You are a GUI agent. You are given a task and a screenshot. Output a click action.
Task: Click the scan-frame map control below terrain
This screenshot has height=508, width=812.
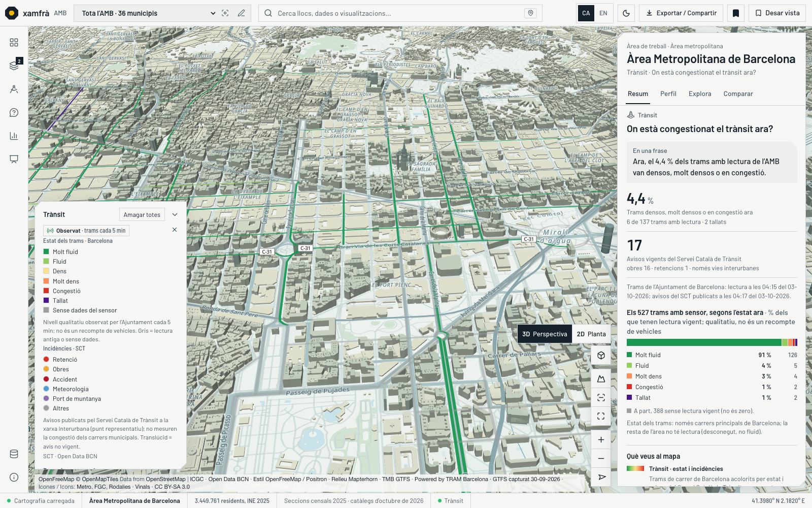click(x=601, y=398)
